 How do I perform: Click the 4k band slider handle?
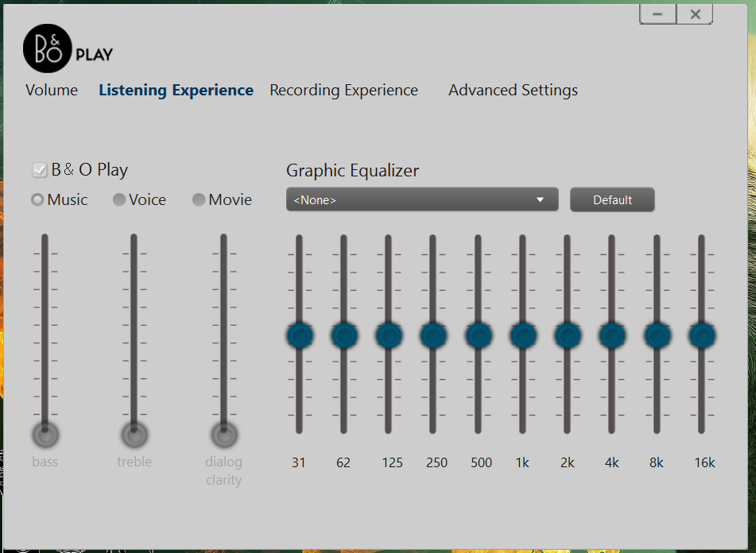click(x=612, y=336)
